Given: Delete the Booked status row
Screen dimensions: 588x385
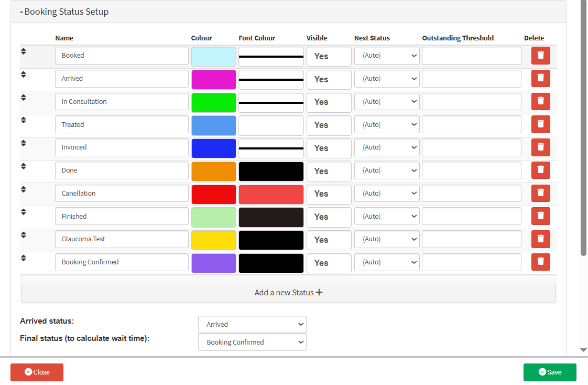Looking at the screenshot, I should [540, 56].
